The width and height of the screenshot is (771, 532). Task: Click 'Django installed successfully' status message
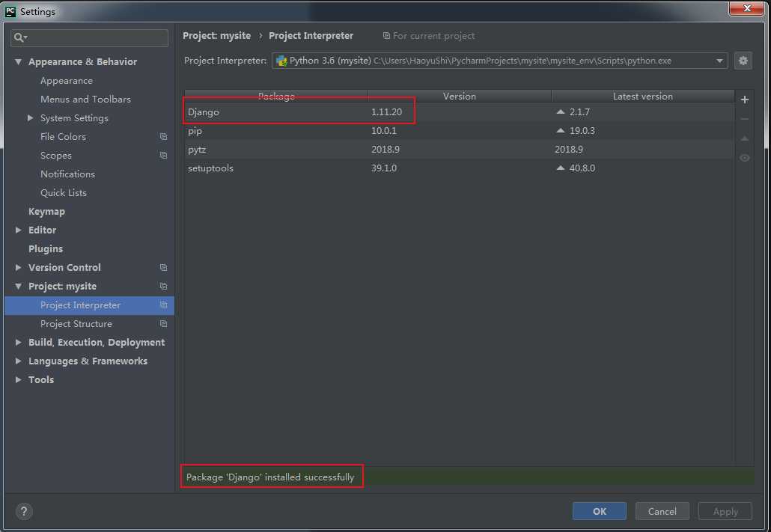coord(270,477)
